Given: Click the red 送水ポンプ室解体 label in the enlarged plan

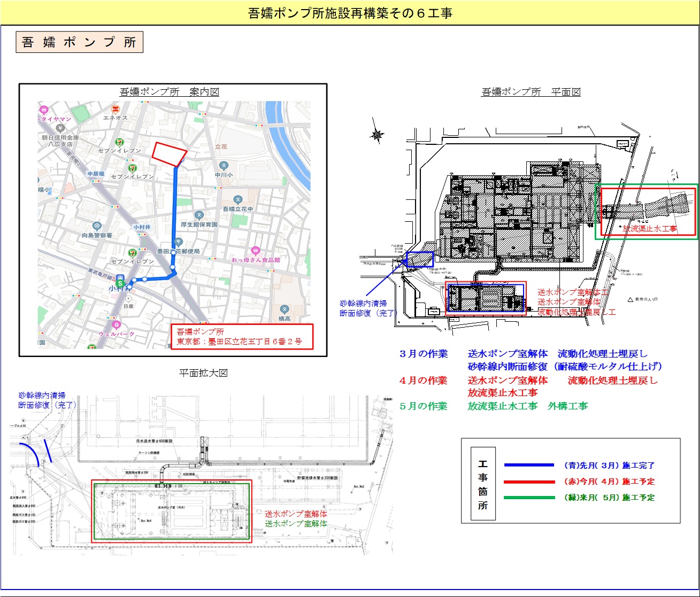Looking at the screenshot, I should pos(296,514).
